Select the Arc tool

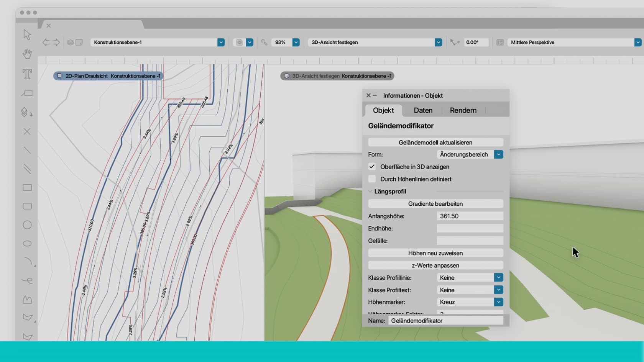coord(28,261)
